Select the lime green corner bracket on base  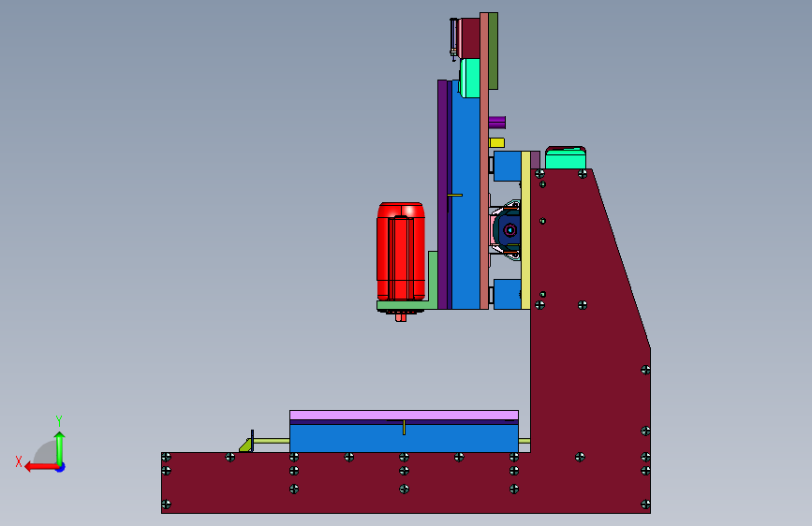tap(245, 446)
